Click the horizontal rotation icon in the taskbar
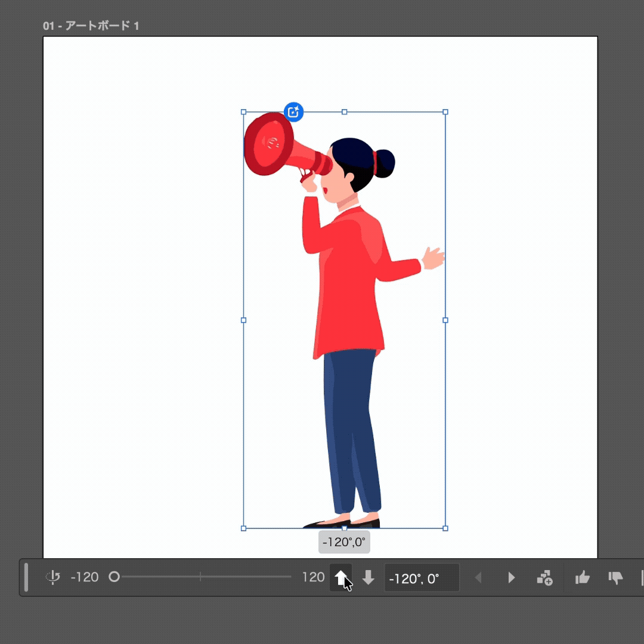 click(53, 577)
